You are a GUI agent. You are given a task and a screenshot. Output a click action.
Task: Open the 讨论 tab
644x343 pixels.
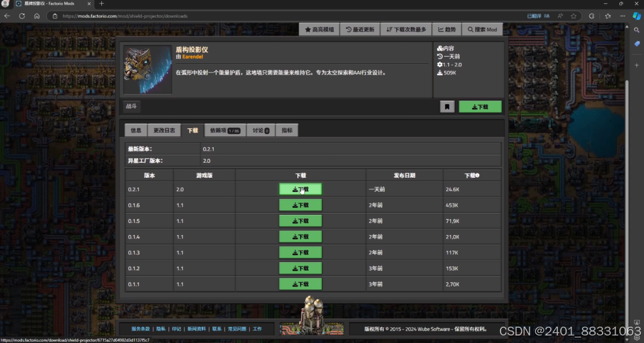pyautogui.click(x=261, y=130)
